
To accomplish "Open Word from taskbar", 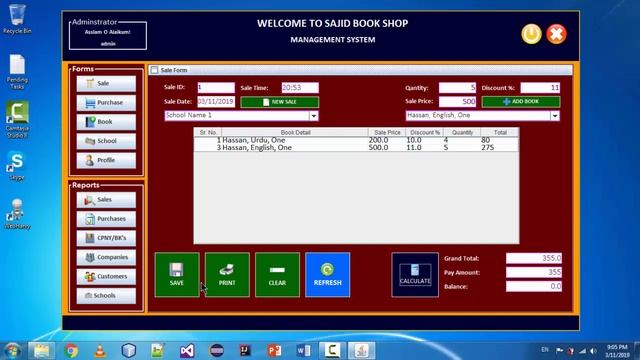I will click(x=303, y=351).
